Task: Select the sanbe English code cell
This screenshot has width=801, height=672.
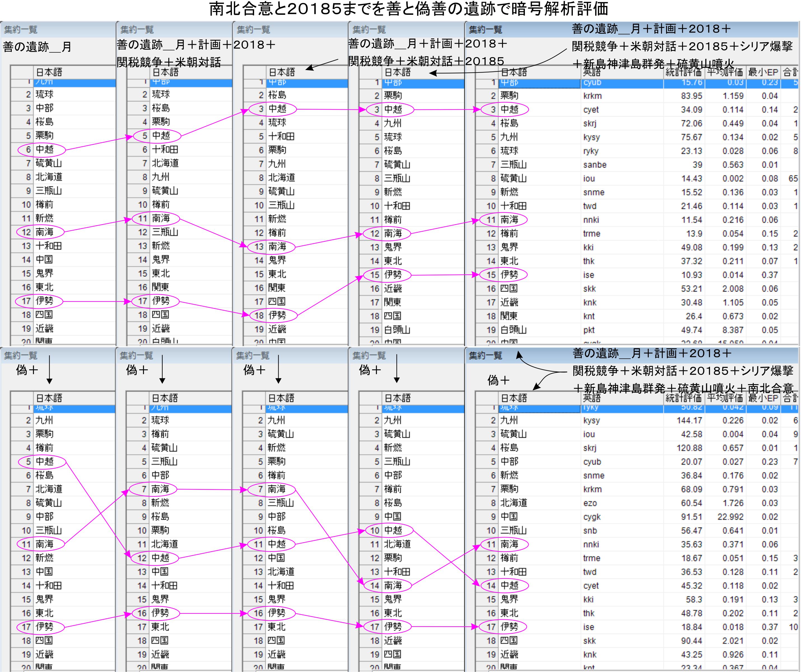Action: tap(595, 165)
